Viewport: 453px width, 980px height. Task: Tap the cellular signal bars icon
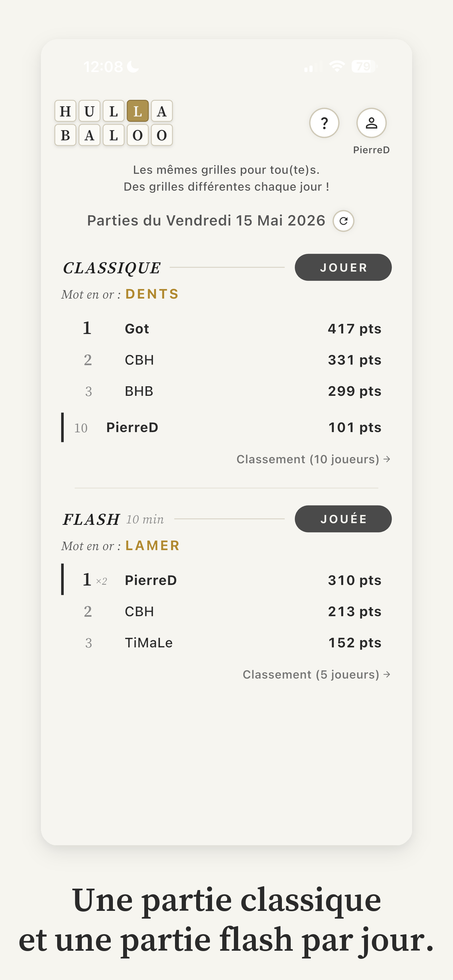[313, 67]
